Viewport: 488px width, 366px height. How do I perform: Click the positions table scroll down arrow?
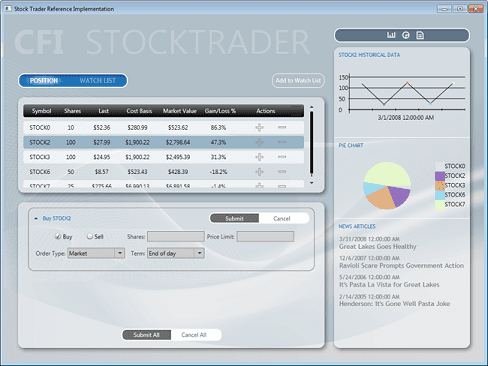pyautogui.click(x=311, y=183)
